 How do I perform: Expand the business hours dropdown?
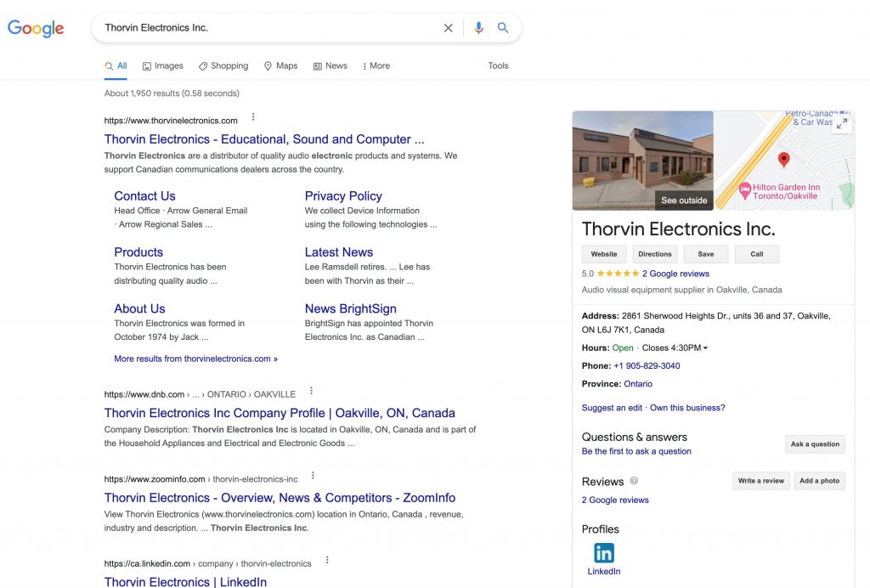[705, 348]
